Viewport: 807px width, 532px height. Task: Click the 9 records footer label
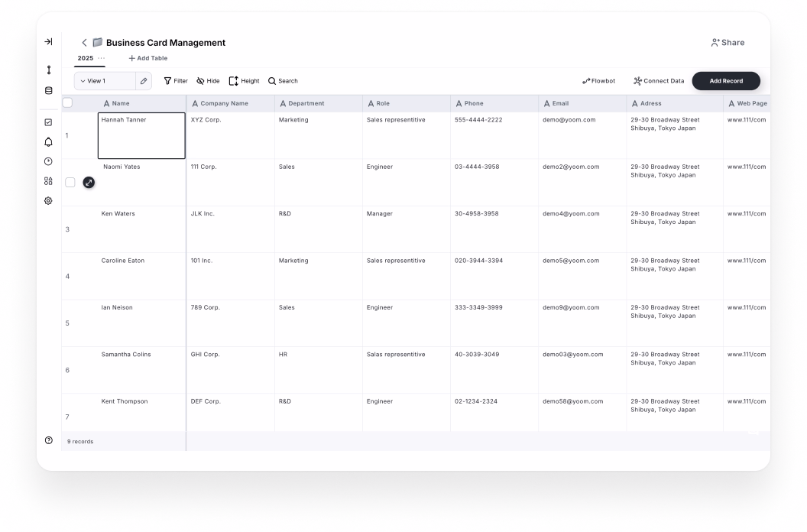click(x=80, y=441)
